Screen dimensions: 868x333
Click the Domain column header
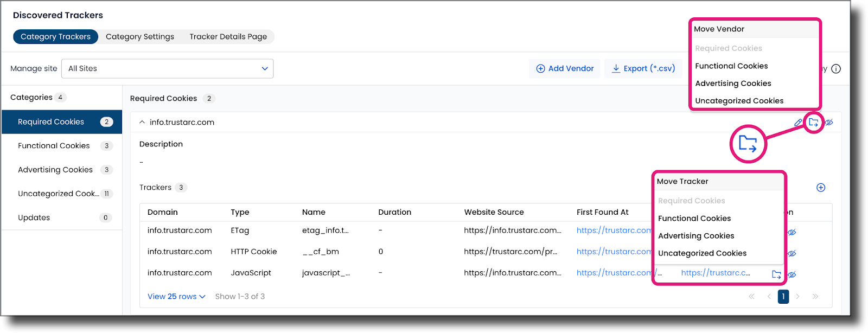[x=162, y=212]
